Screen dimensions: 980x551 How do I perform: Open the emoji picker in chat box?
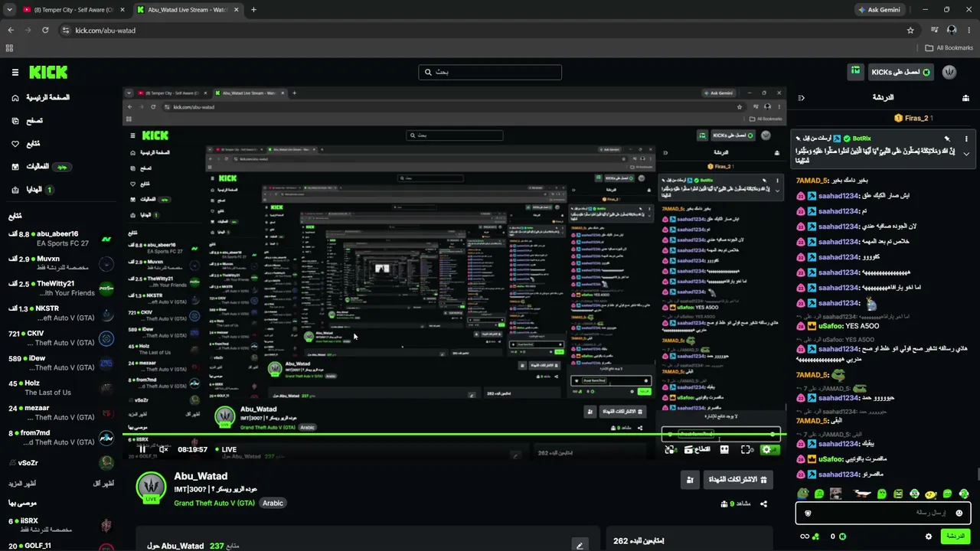click(959, 513)
